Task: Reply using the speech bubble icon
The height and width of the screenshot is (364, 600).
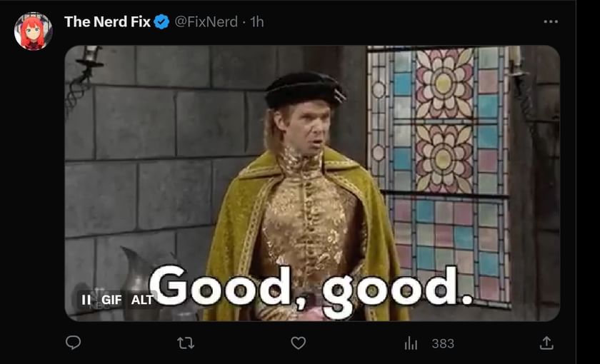Action: (73, 343)
